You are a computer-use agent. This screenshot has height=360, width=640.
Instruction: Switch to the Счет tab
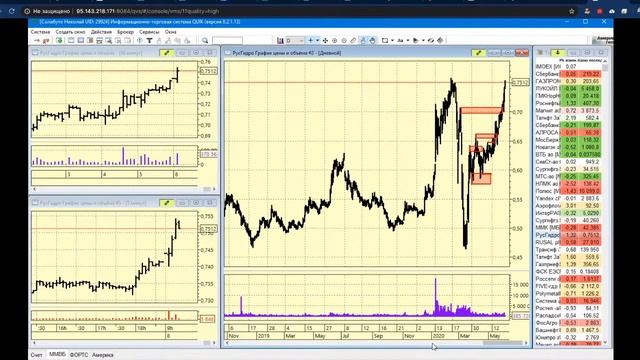36,355
